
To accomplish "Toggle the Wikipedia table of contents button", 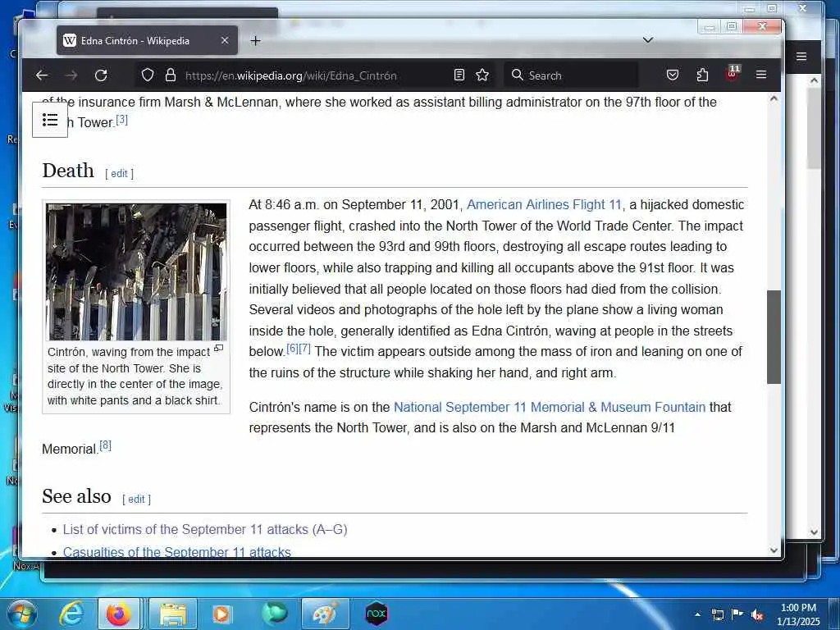I will [50, 120].
